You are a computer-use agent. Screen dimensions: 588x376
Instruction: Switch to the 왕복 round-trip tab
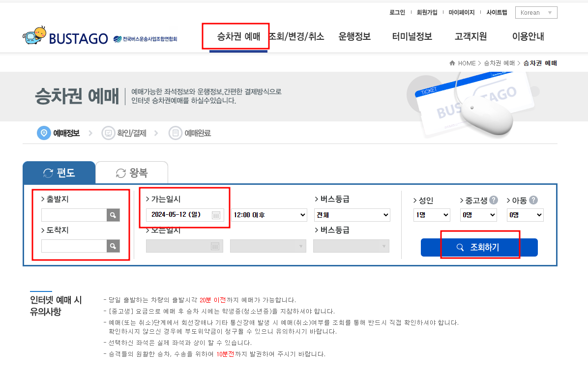(132, 172)
